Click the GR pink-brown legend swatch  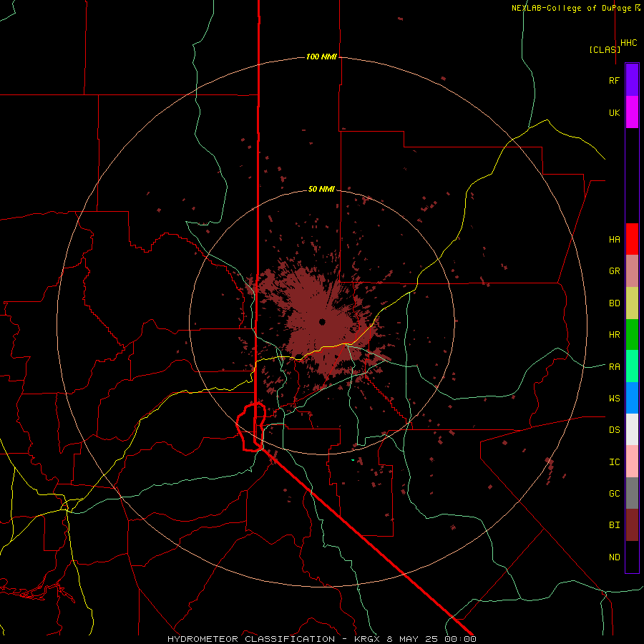pos(632,271)
